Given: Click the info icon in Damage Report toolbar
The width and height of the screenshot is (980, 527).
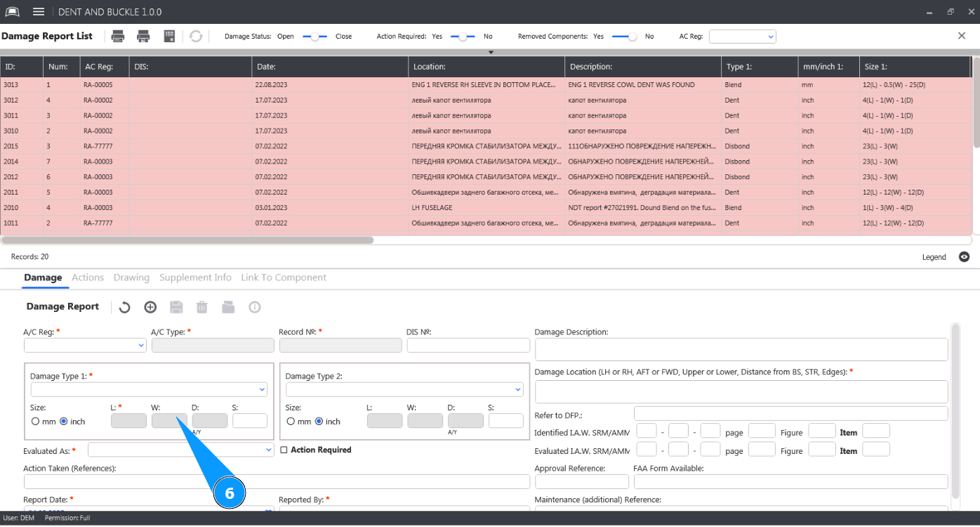Looking at the screenshot, I should 254,307.
